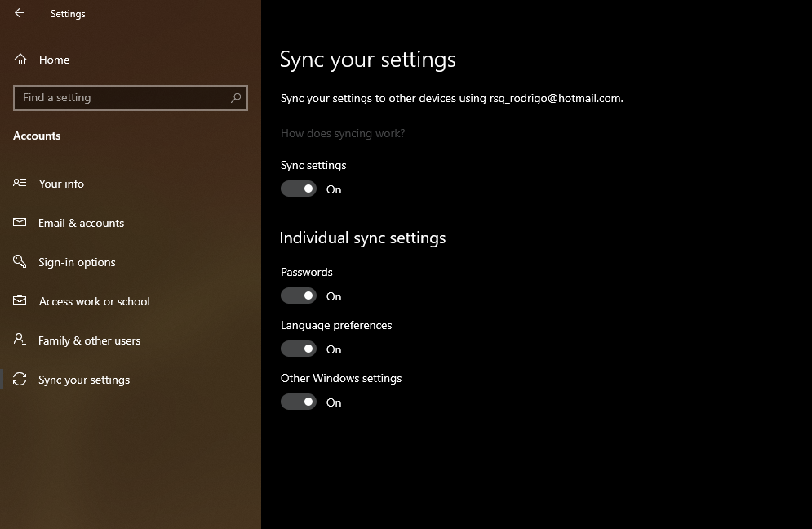
Task: Click the Family & other users icon
Action: (x=20, y=340)
